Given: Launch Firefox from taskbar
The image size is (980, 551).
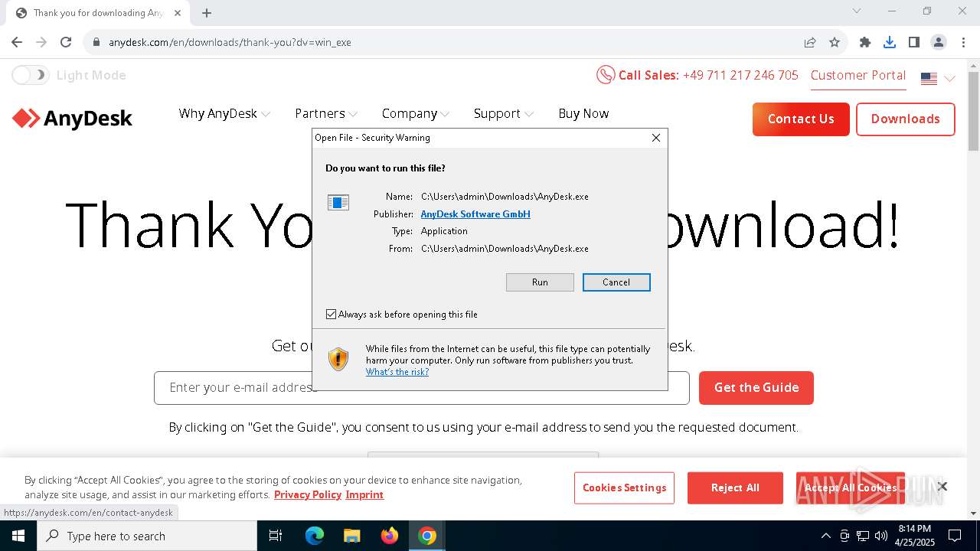Looking at the screenshot, I should [390, 536].
